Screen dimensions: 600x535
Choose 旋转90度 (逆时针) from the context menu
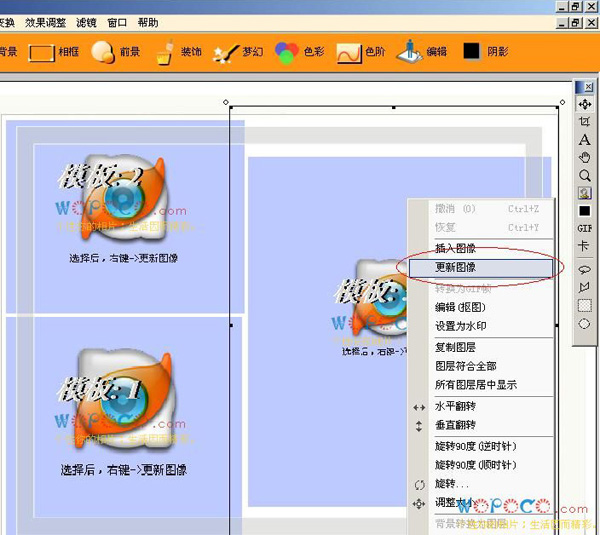(x=481, y=446)
